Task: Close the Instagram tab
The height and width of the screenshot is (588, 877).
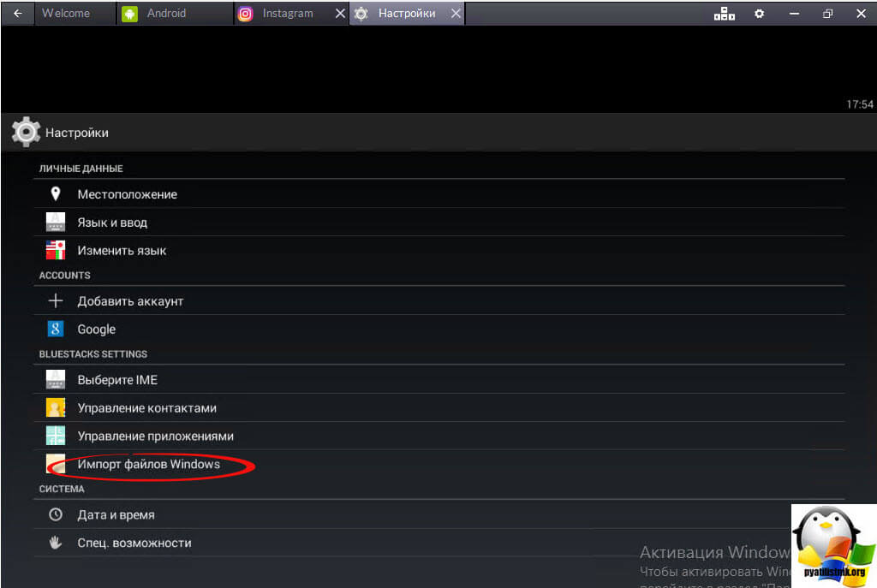Action: (340, 14)
